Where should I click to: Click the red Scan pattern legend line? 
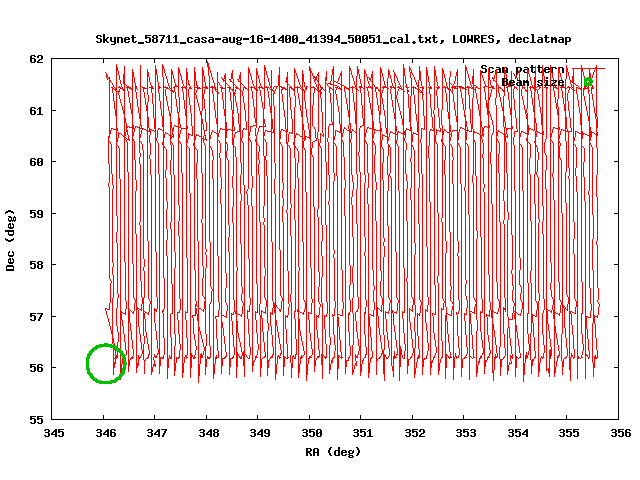[587, 69]
